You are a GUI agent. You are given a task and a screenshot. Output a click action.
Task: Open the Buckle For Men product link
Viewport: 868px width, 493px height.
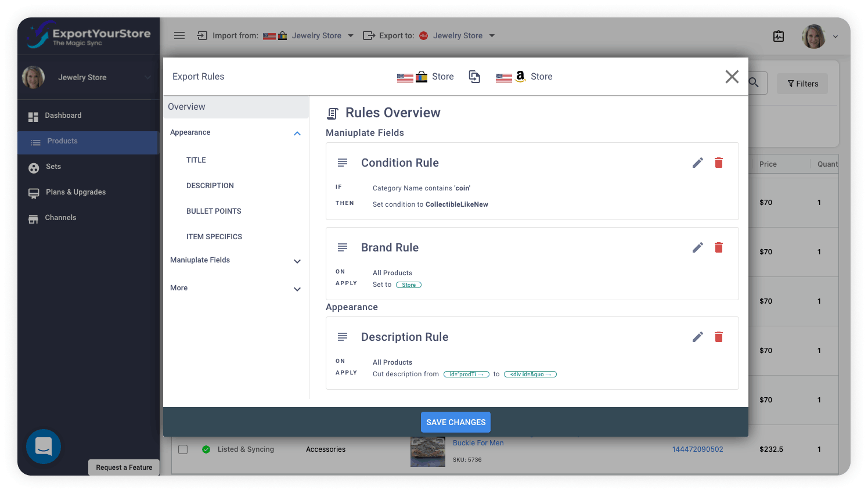tap(478, 443)
